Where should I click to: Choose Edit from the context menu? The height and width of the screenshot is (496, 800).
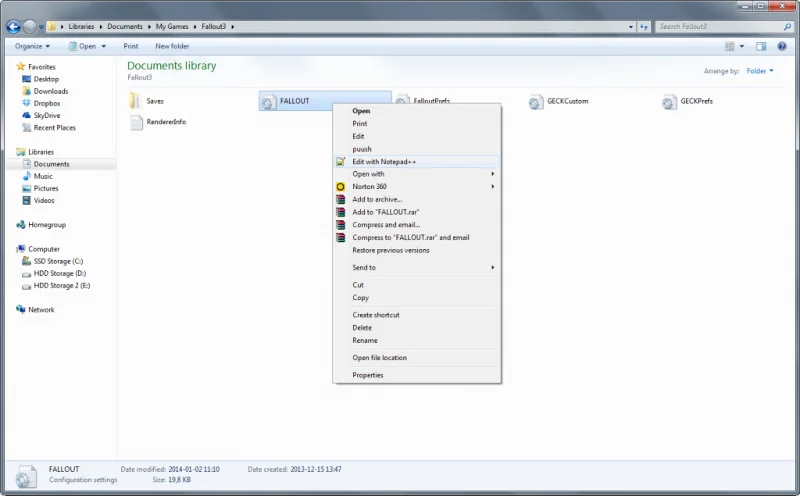coord(416,137)
